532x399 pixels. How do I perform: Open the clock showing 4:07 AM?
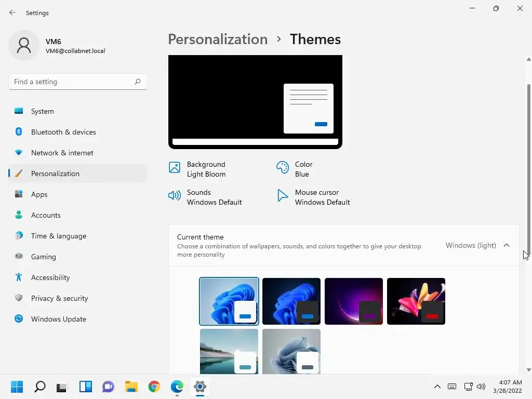coord(508,387)
